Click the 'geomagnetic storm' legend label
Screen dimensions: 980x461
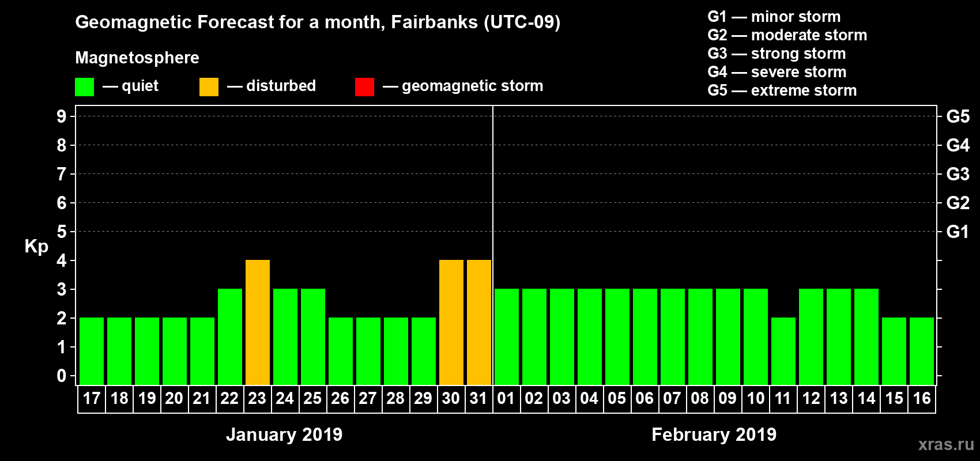473,86
